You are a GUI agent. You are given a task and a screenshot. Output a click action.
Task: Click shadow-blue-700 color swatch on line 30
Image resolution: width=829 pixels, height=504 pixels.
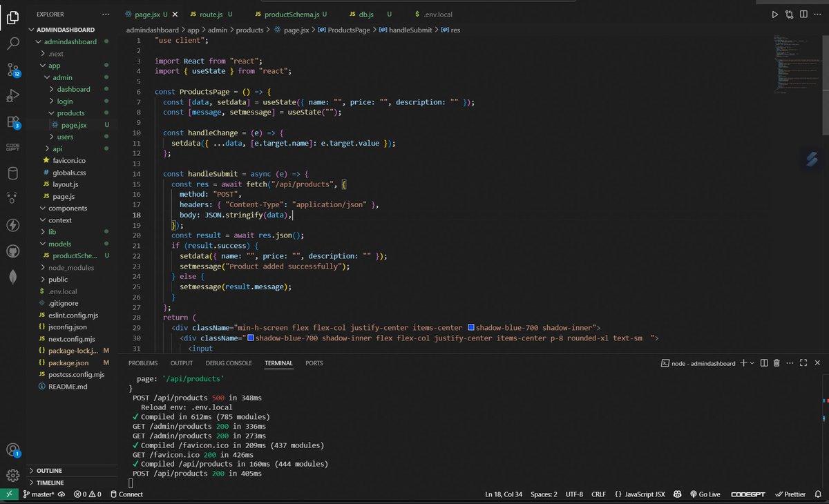pos(250,338)
